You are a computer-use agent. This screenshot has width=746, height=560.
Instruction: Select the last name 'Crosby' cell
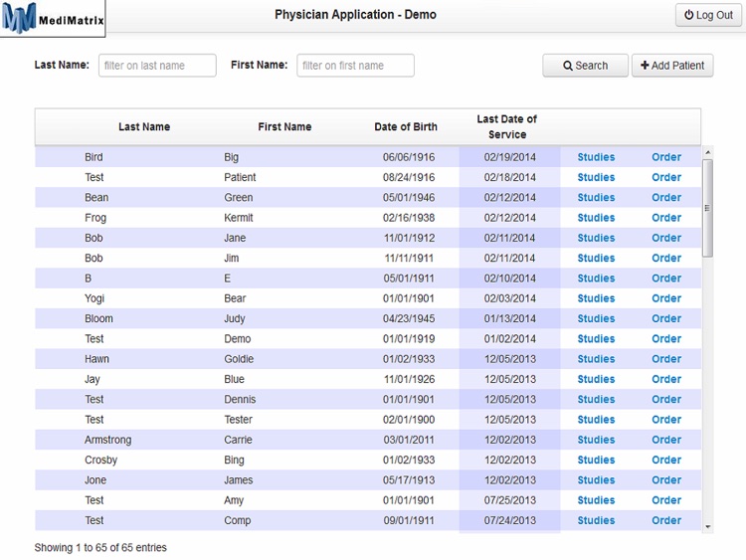point(100,461)
